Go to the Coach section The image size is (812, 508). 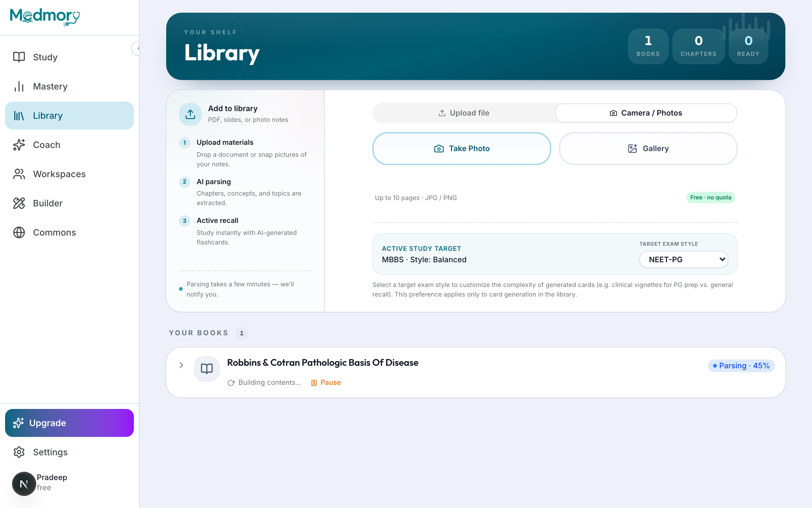click(x=69, y=145)
